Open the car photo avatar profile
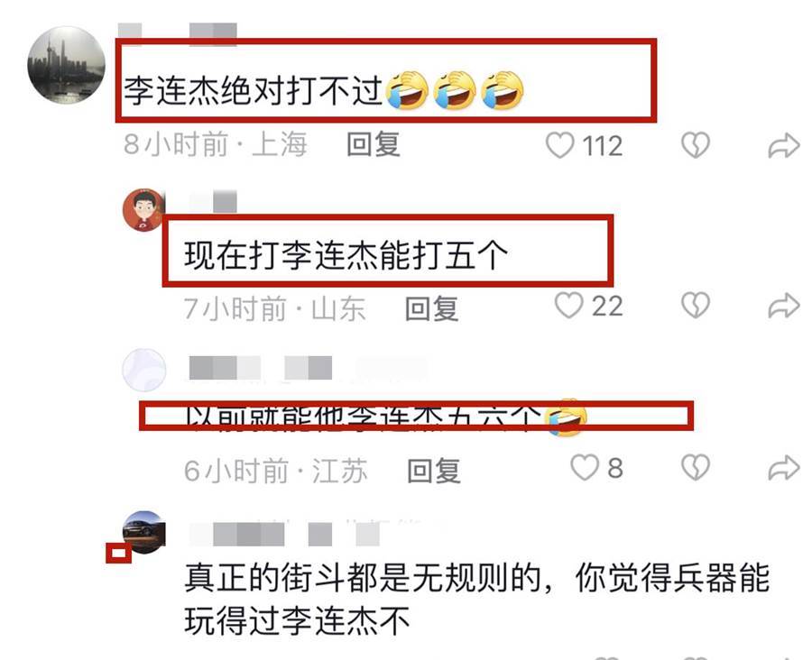Screen dimensions: 812x660 (144, 532)
